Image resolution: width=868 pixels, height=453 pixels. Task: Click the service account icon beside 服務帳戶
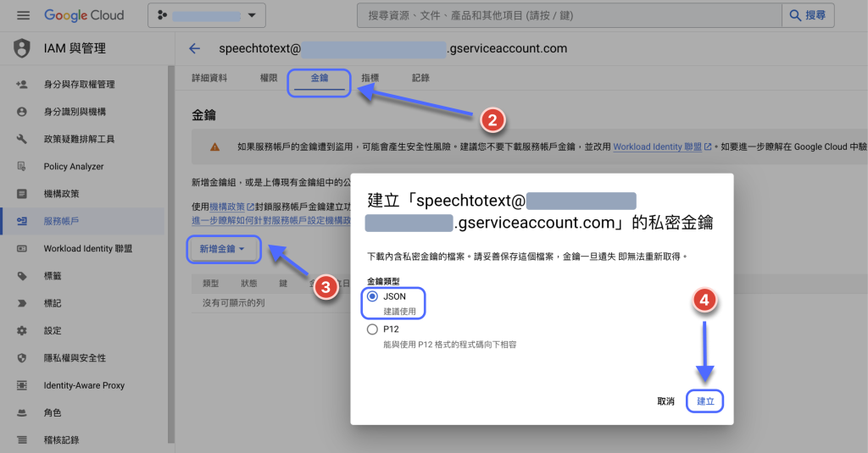point(21,221)
